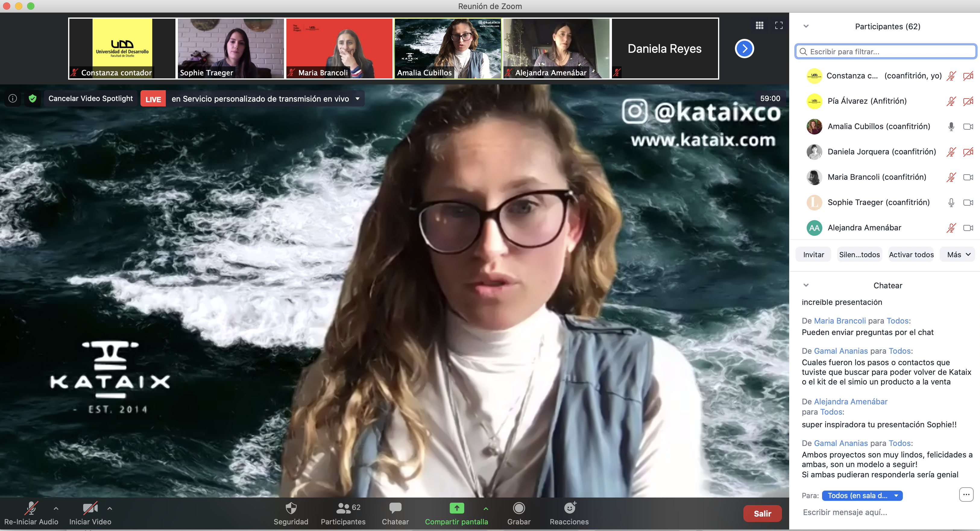
Task: Click Alejandra Amenábar sender link in chat
Action: point(850,402)
